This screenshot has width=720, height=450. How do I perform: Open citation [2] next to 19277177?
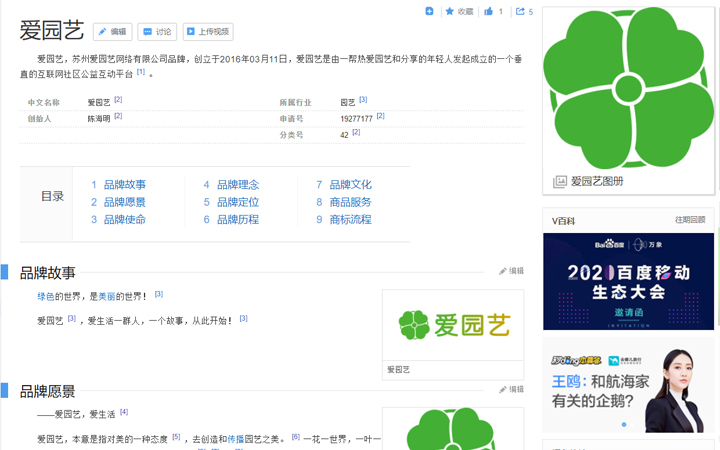tap(381, 116)
